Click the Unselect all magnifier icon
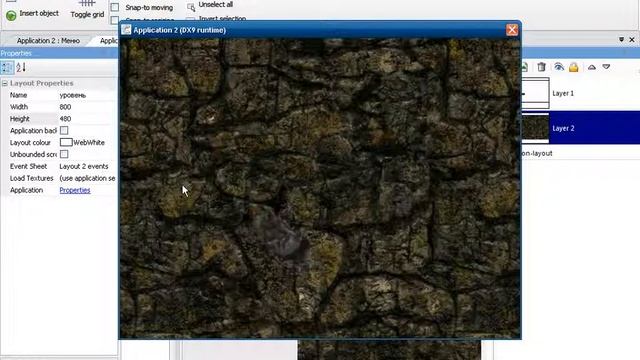The width and height of the screenshot is (640, 360). 191,7
